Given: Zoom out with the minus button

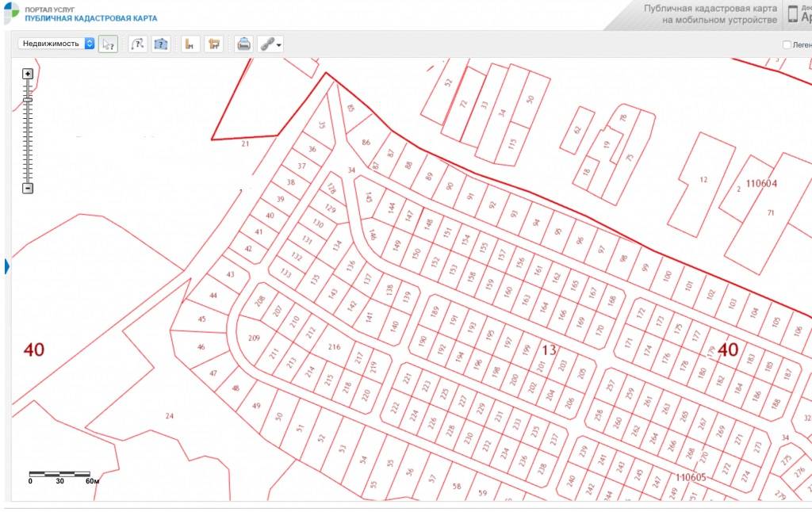Looking at the screenshot, I should 28,188.
